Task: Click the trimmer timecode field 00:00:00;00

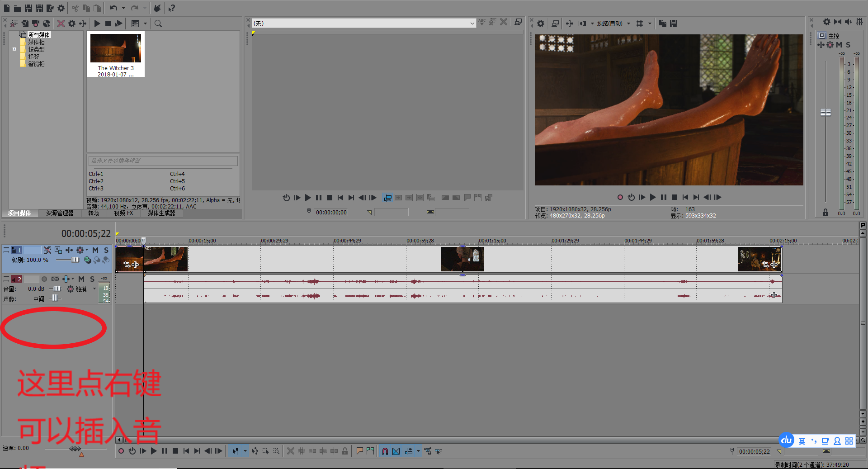Action: pos(331,212)
